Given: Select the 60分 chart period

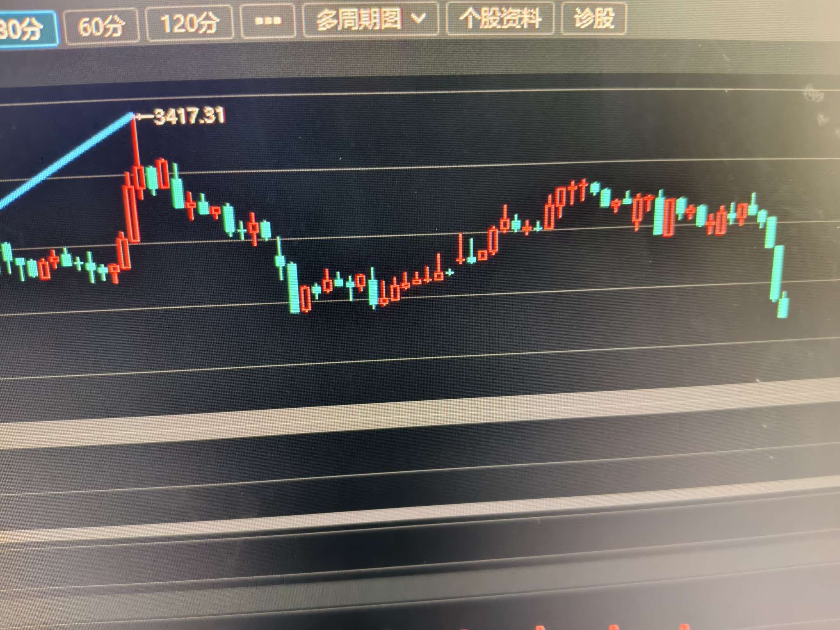Looking at the screenshot, I should tap(101, 27).
